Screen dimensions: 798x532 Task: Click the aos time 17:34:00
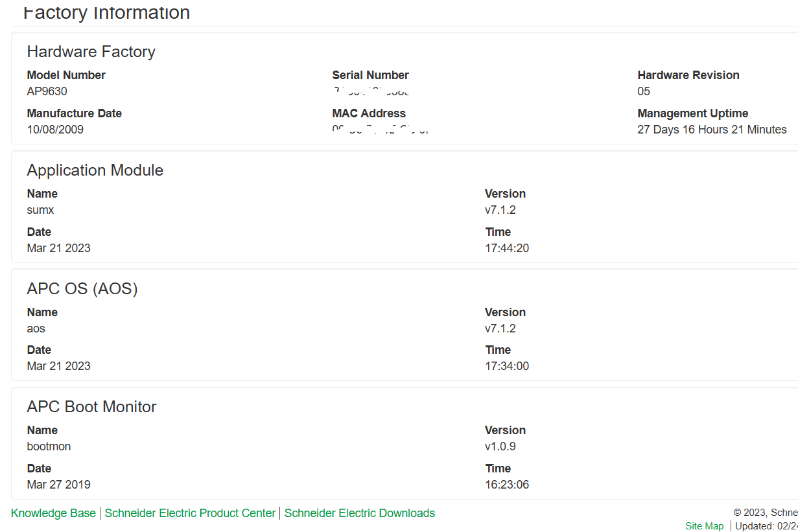click(x=507, y=366)
